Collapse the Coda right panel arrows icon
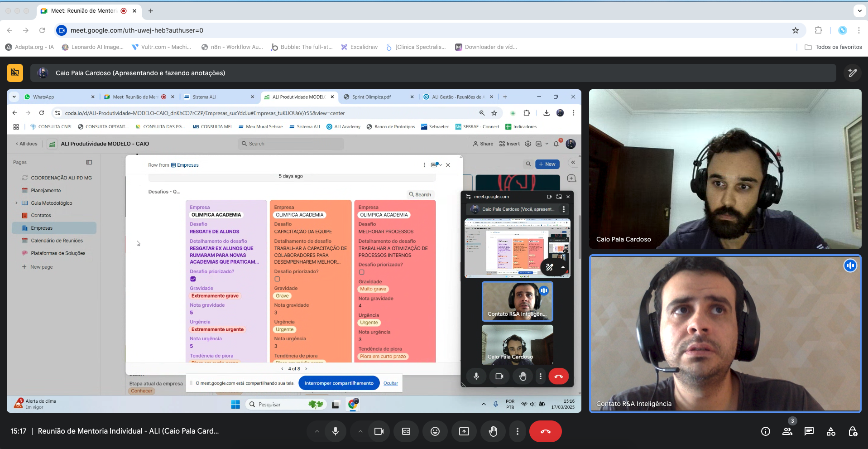 click(x=573, y=162)
